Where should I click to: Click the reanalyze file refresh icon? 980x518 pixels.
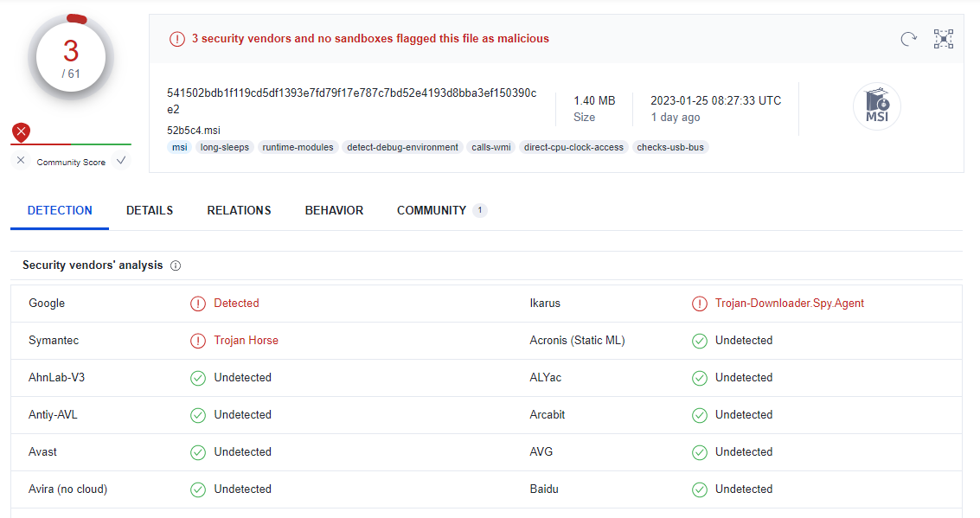[908, 39]
